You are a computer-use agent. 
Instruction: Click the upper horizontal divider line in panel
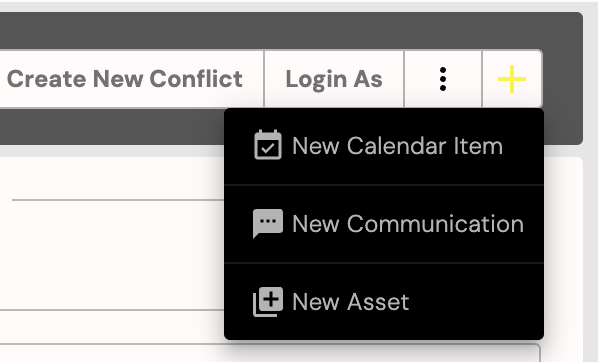click(x=118, y=200)
